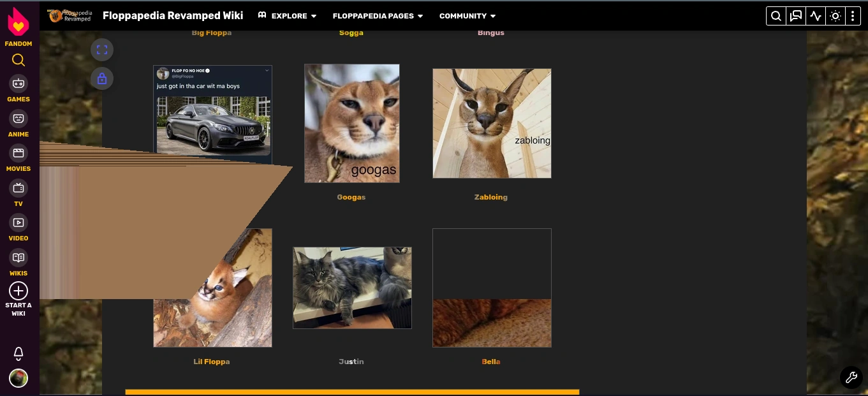Open the Lil Floppa caption link
Screen dimensions: 868x396
pyautogui.click(x=212, y=362)
